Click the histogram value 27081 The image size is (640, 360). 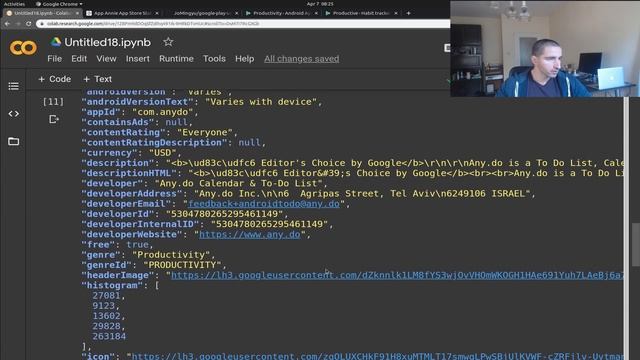pos(108,296)
